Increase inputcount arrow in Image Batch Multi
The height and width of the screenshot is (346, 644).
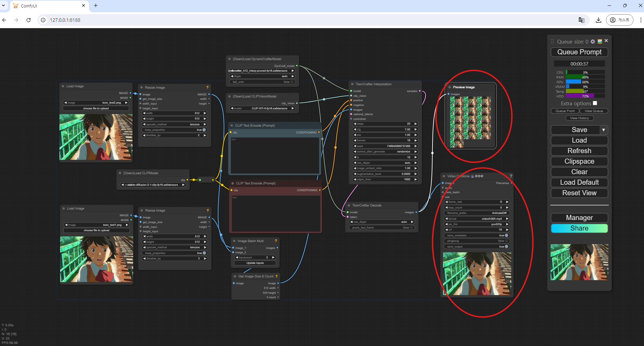(273, 257)
